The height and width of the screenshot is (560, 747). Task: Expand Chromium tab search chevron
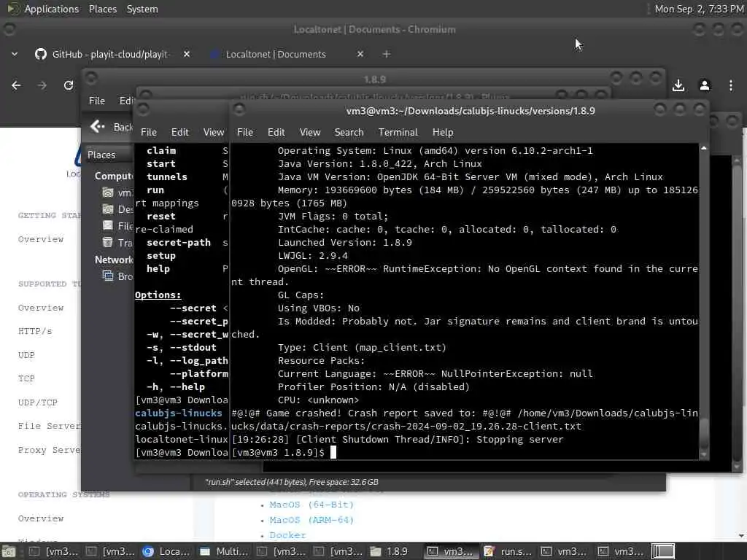tap(15, 54)
